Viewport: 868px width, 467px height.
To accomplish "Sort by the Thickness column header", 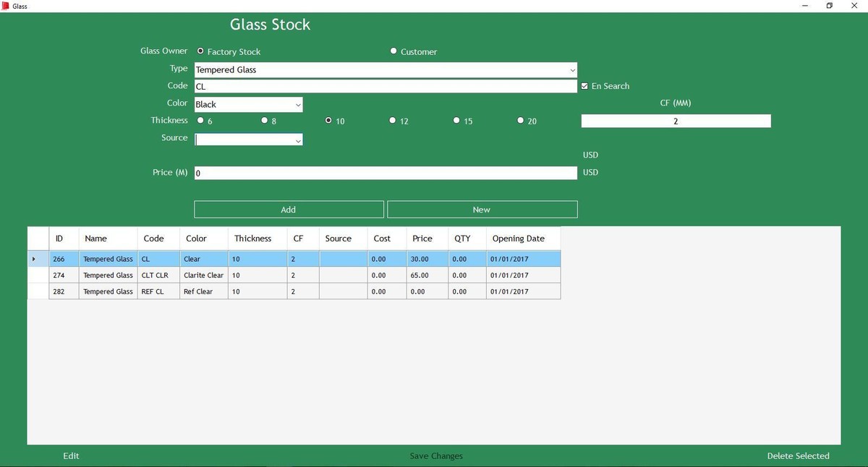I will tap(252, 239).
